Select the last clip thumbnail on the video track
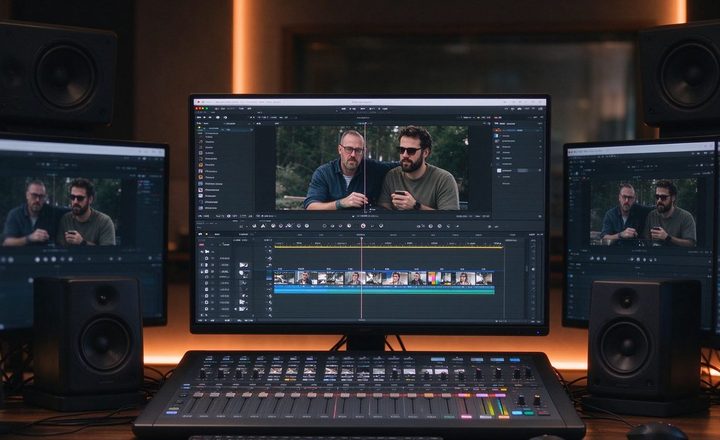 click(485, 278)
